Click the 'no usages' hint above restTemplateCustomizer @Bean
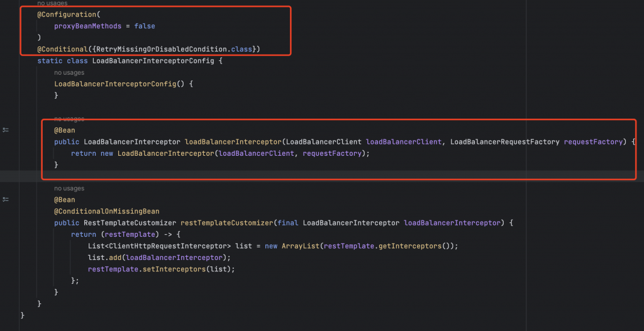644x331 pixels. [x=69, y=188]
